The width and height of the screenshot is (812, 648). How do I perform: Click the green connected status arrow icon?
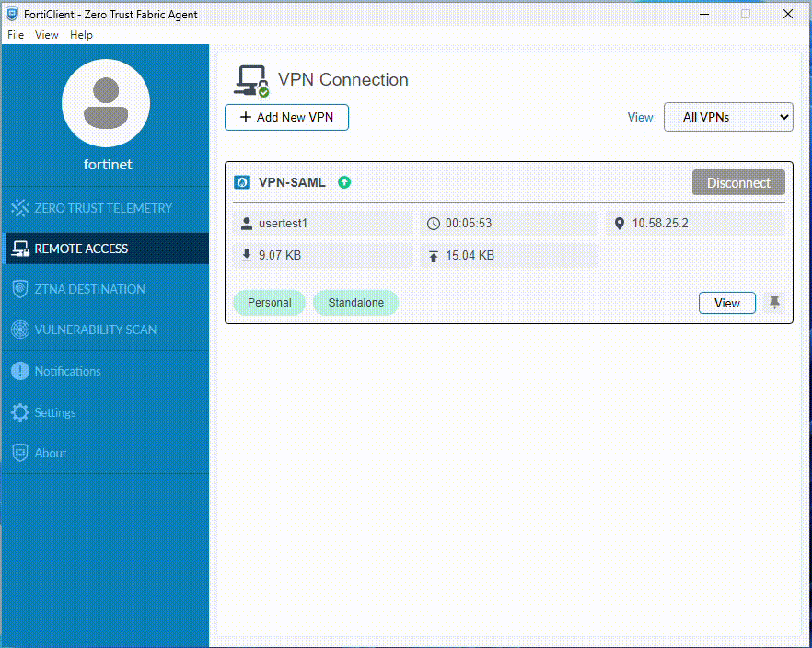click(x=344, y=182)
